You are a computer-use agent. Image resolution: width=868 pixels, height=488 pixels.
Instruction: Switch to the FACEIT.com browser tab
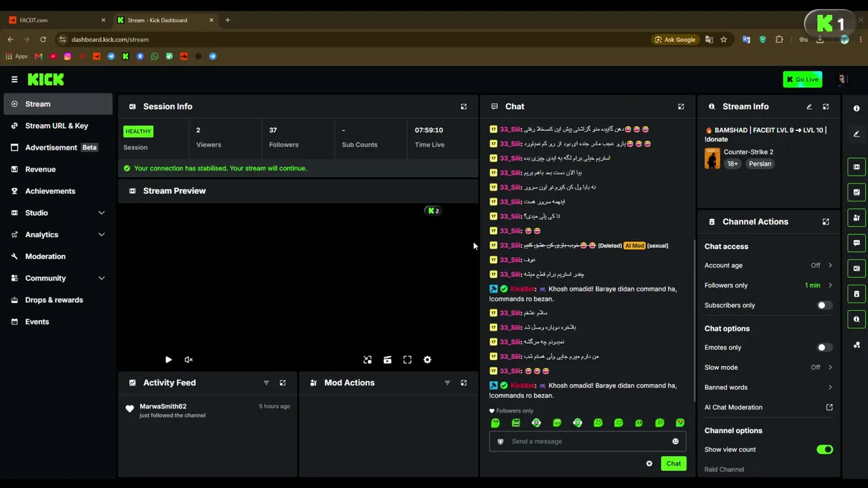[57, 20]
